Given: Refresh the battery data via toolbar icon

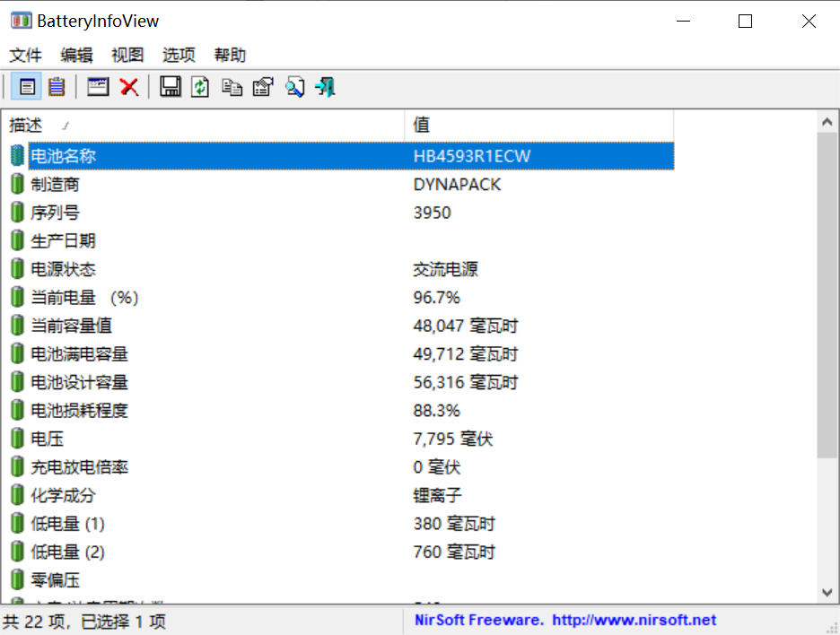Looking at the screenshot, I should click(x=200, y=87).
